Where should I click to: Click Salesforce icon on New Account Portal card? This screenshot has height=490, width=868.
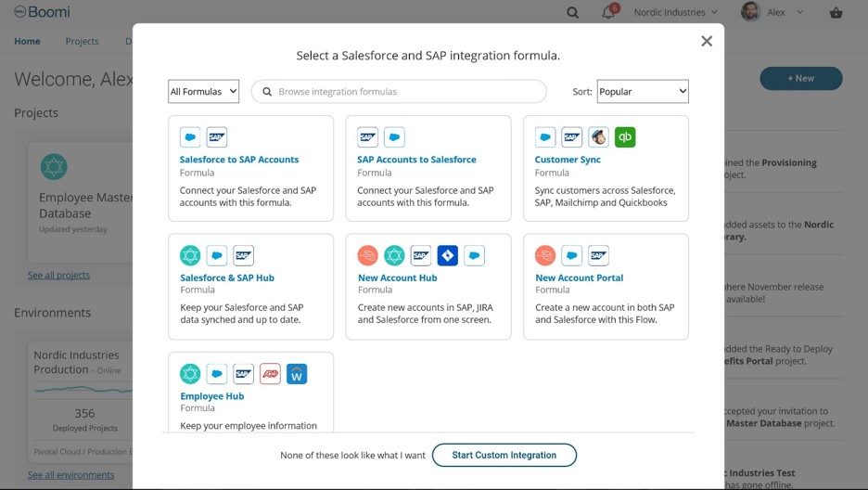[x=572, y=255]
